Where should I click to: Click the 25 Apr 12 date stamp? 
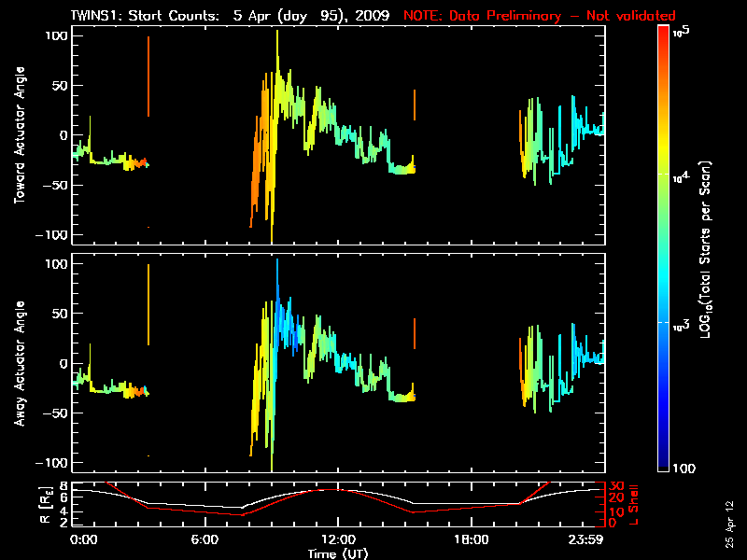pos(729,525)
